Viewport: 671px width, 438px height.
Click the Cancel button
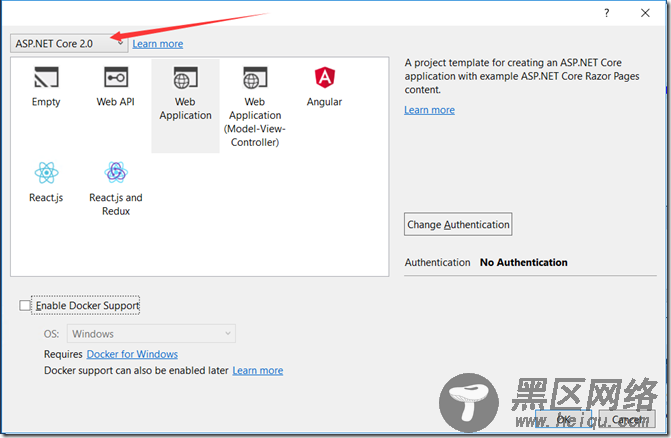pyautogui.click(x=627, y=419)
